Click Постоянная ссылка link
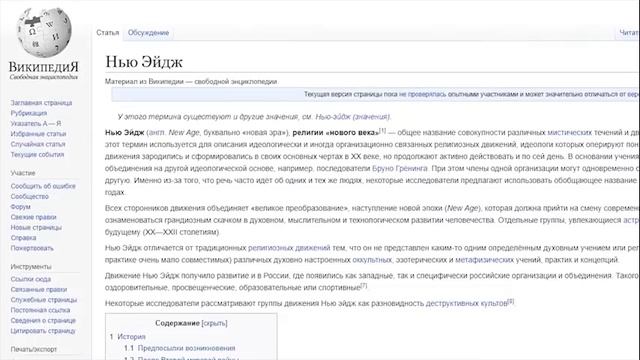Screen dimensions: 640x360 (x=40, y=310)
